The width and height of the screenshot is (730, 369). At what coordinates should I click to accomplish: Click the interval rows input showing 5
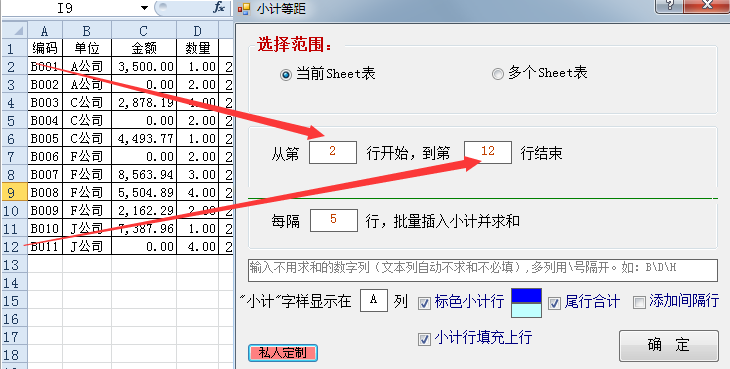[x=334, y=220]
